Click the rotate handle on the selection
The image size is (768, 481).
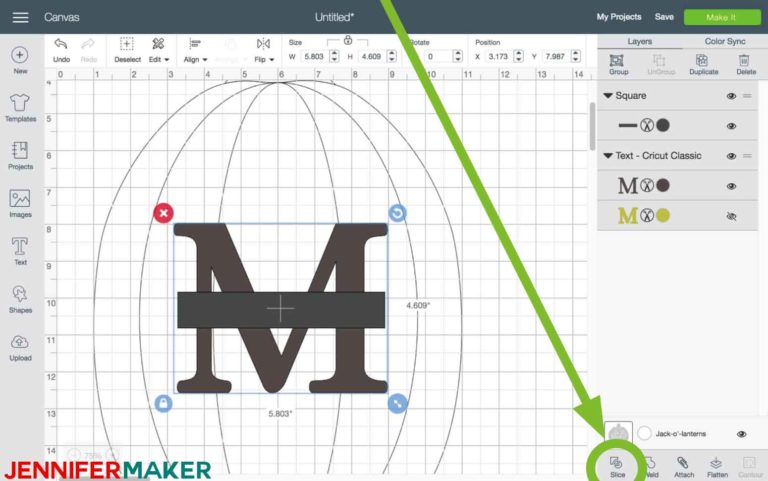[x=397, y=213]
